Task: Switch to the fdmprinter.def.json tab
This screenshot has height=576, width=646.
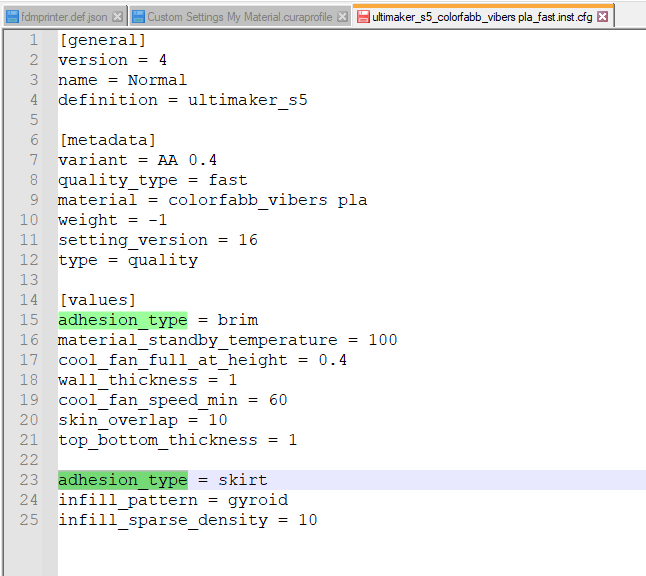Action: tap(64, 17)
